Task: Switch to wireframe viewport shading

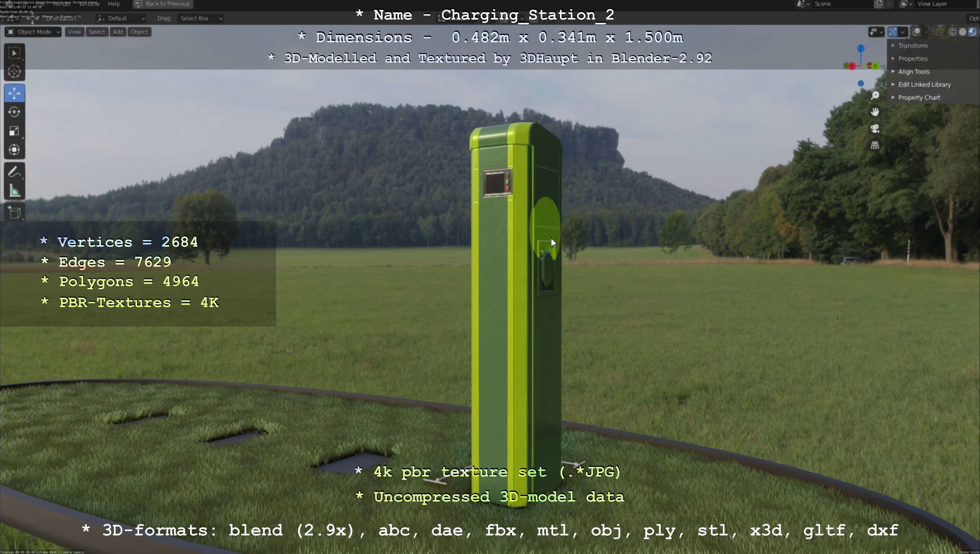Action: (953, 32)
